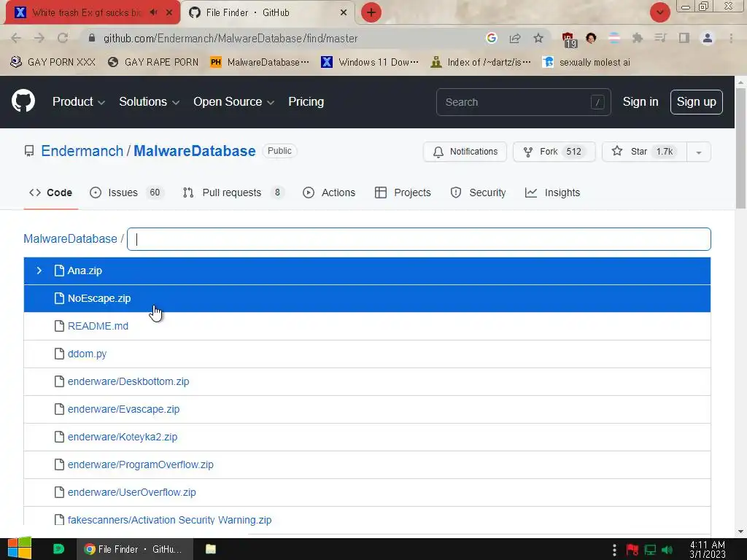
Task: Click the volume speaker tray icon
Action: (667, 550)
